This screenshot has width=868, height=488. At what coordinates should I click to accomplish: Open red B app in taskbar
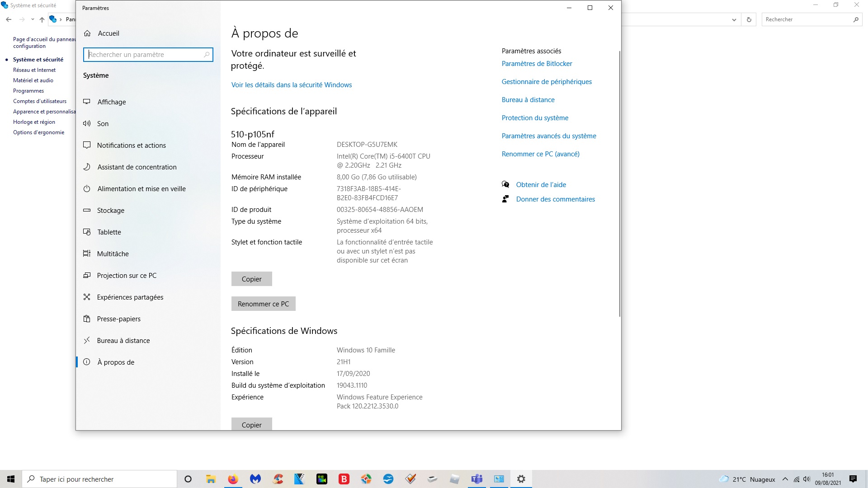tap(344, 479)
